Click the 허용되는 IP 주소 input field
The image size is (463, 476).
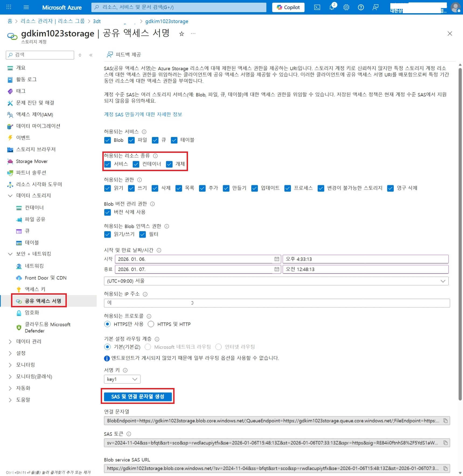[277, 303]
